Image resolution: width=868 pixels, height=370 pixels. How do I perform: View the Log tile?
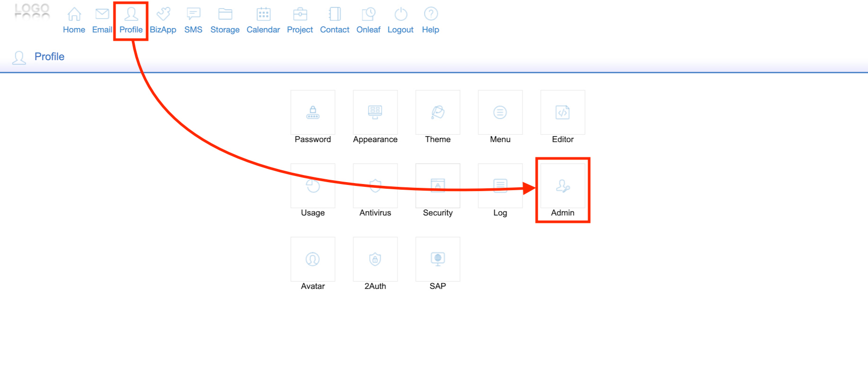pyautogui.click(x=500, y=186)
